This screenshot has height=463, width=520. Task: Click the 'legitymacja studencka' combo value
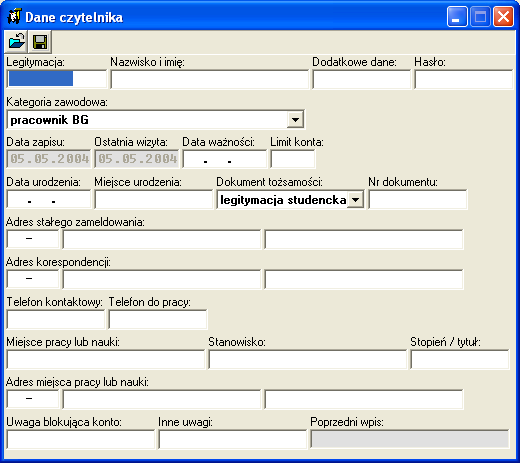(x=283, y=200)
